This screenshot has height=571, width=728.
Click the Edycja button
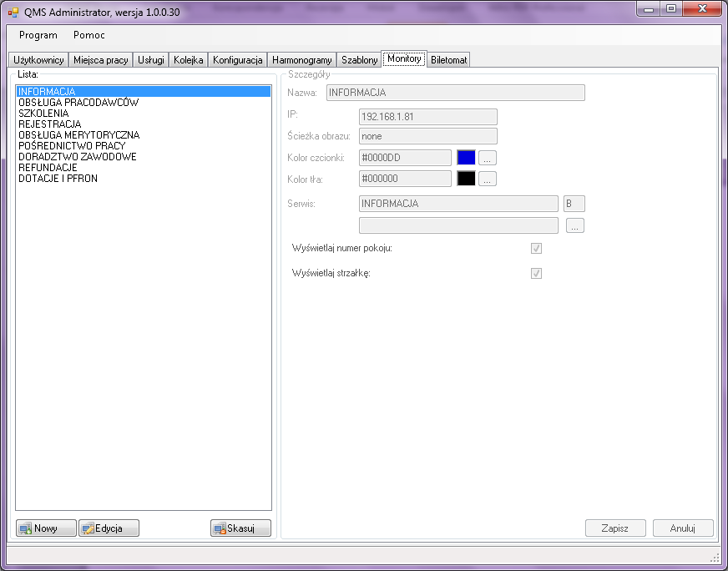coord(109,528)
